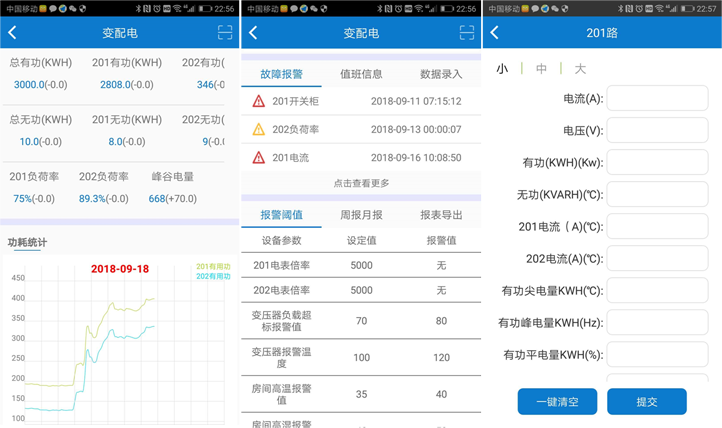Tap the red warning icon beside 201电流
The width and height of the screenshot is (722, 428).
click(x=259, y=158)
